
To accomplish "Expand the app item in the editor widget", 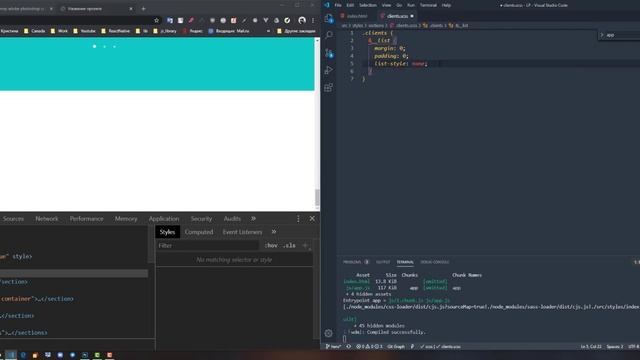I will tap(602, 35).
